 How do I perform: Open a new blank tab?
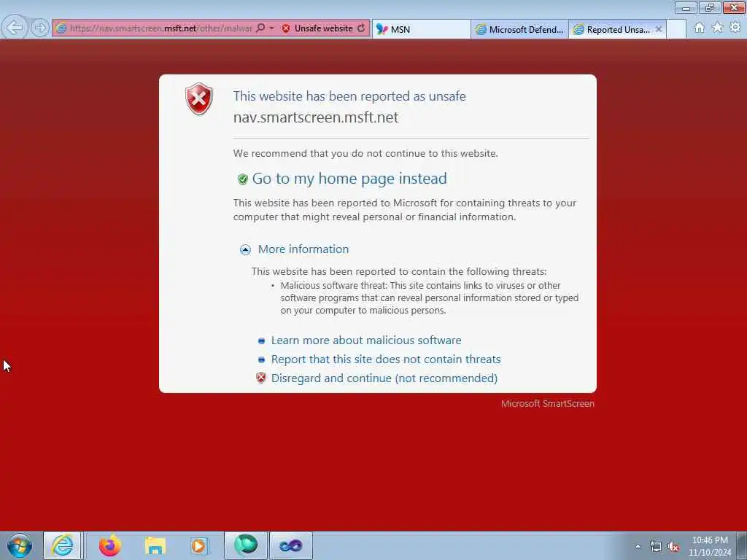[676, 29]
